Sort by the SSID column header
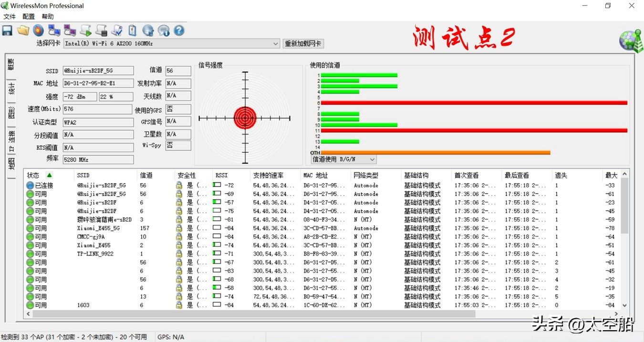Screen dimensions: 644x342 point(105,176)
